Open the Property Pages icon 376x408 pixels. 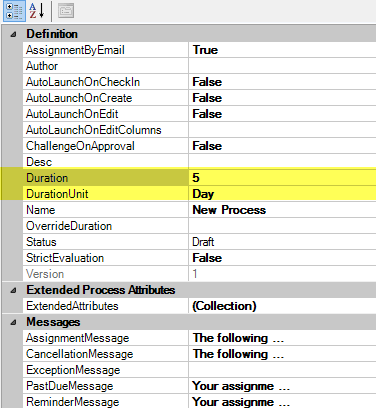[x=66, y=11]
